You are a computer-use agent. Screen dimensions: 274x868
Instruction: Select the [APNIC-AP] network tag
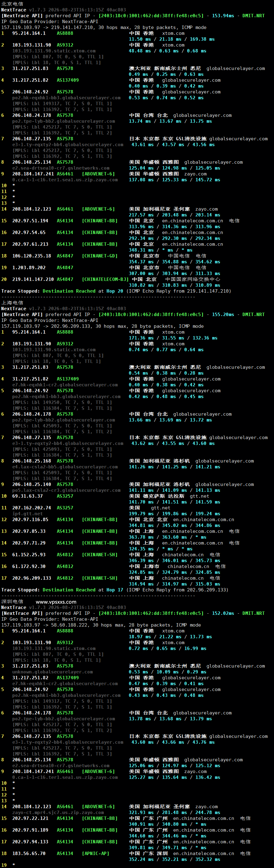pos(96,854)
